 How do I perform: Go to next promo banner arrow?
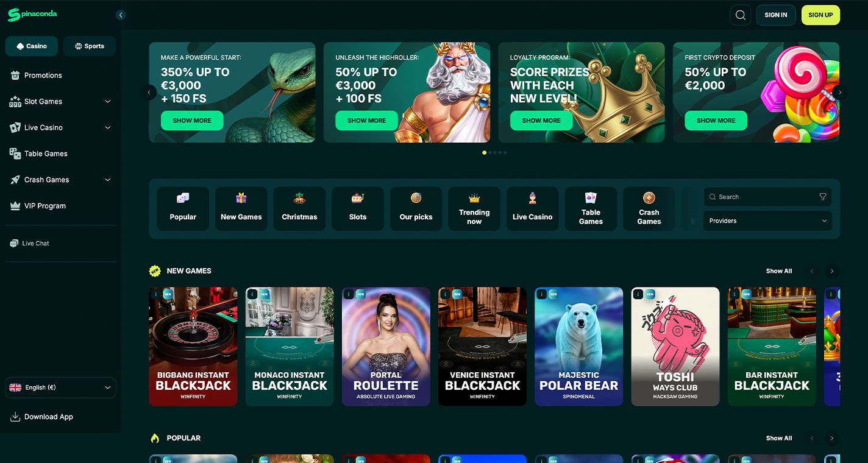click(x=839, y=93)
